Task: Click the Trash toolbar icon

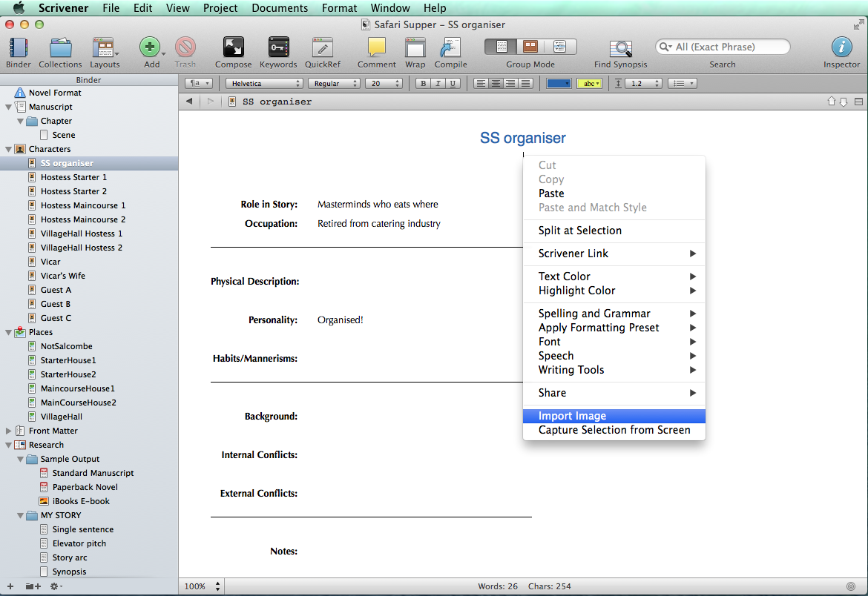Action: 185,47
